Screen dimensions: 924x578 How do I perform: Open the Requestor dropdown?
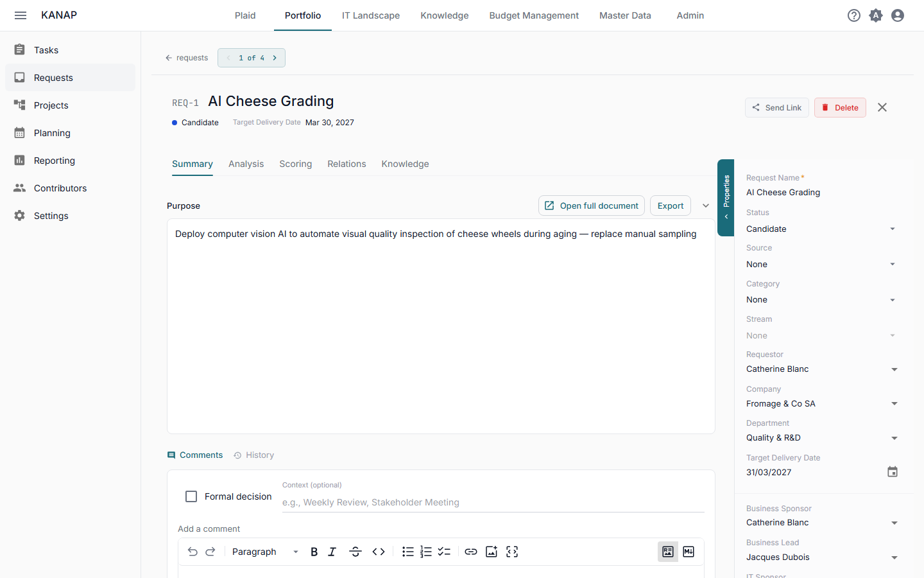click(821, 369)
